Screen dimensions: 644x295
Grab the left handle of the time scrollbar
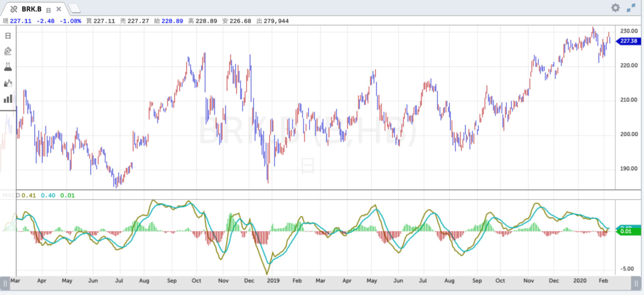[5, 284]
